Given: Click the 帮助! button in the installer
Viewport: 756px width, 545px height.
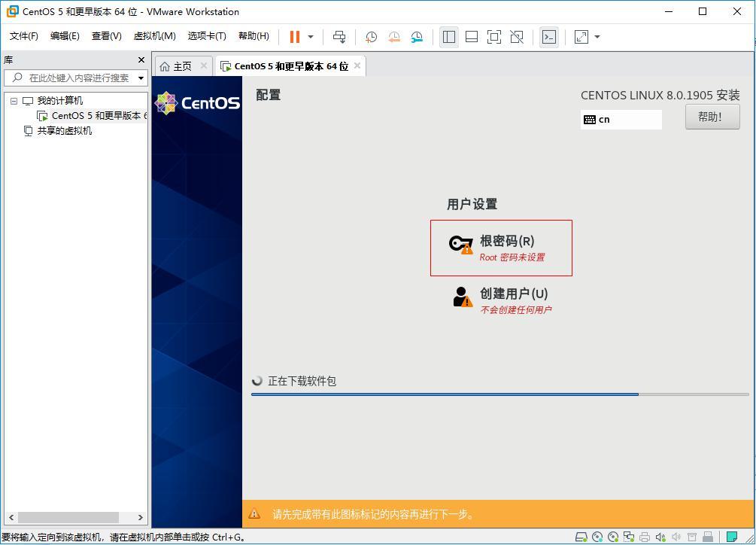Looking at the screenshot, I should tap(711, 117).
